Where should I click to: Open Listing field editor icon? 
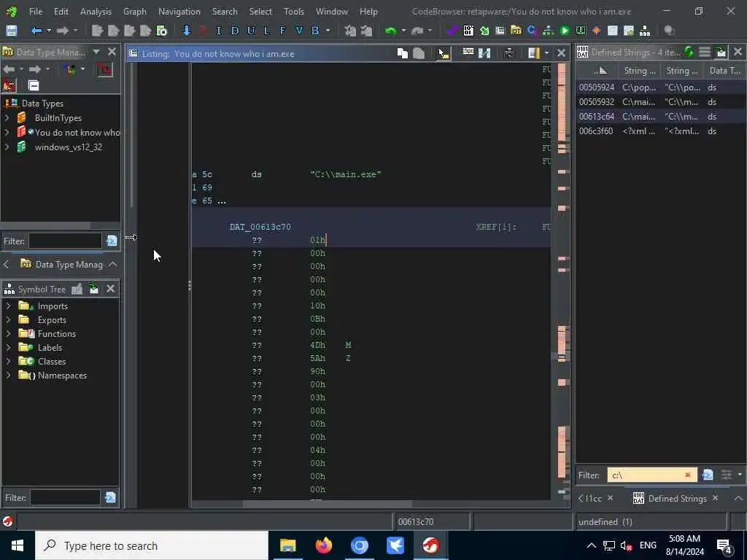click(x=468, y=52)
